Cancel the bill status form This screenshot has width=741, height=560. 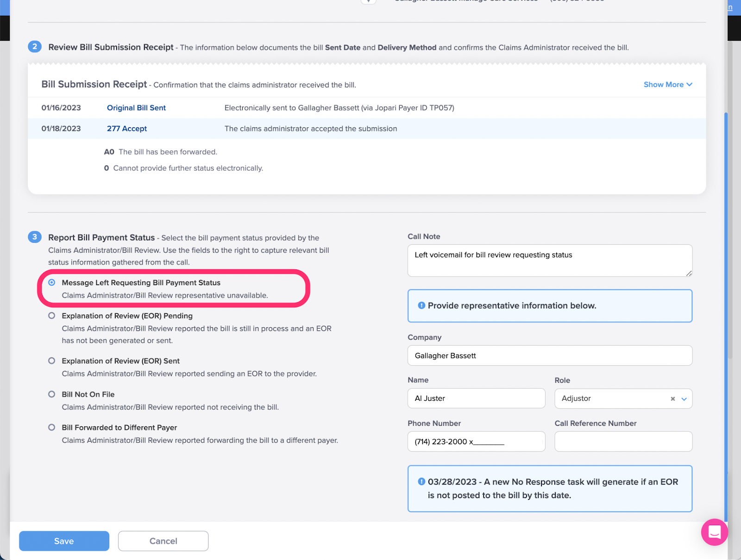click(163, 541)
